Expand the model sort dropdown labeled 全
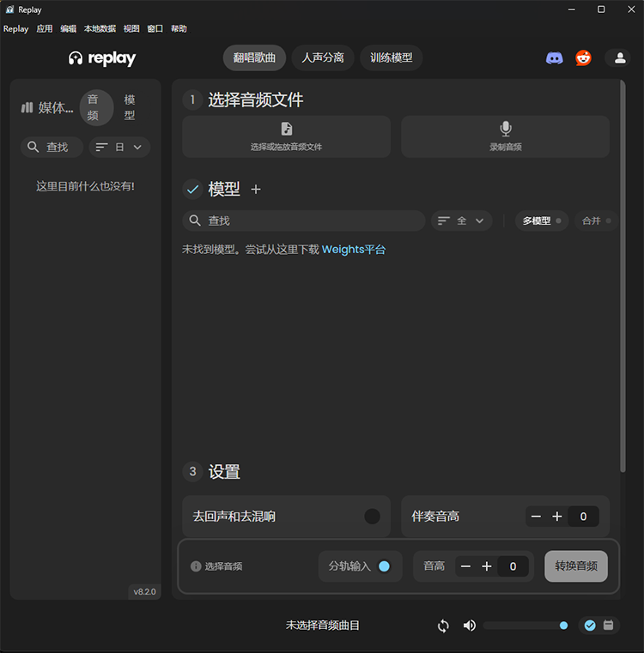The image size is (644, 653). [461, 221]
